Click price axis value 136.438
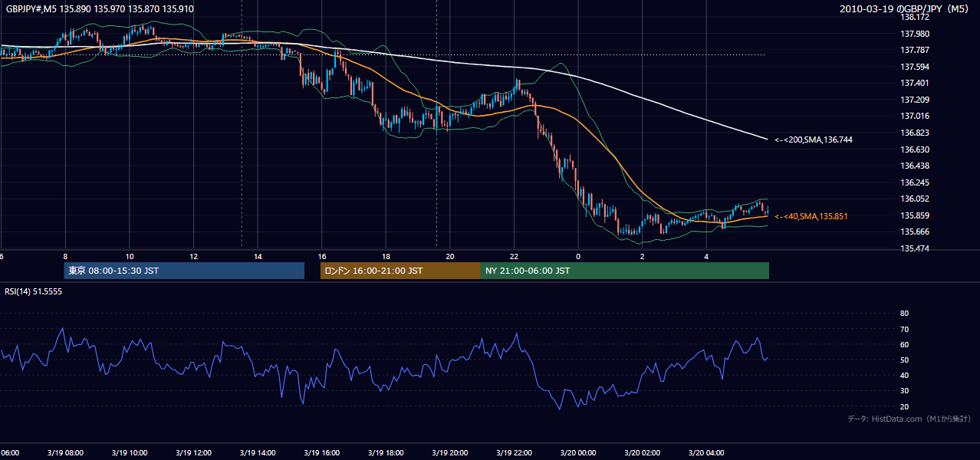980x460 pixels. (x=915, y=166)
